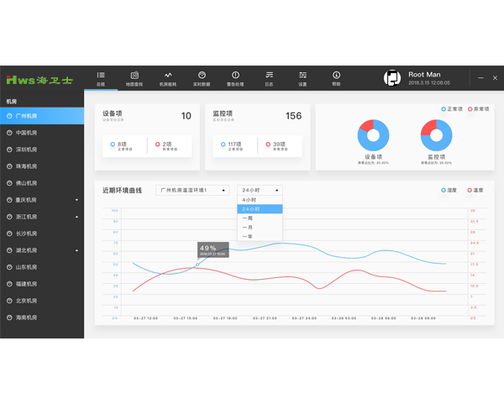The width and height of the screenshot is (504, 420).
Task: Click the Root Man username
Action: coord(424,75)
